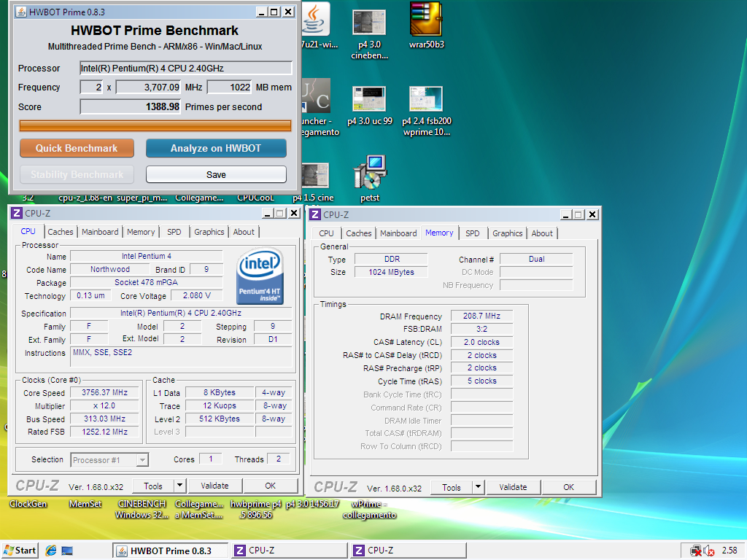The image size is (747, 560).
Task: Click OK in left CPU-Z window
Action: [271, 486]
